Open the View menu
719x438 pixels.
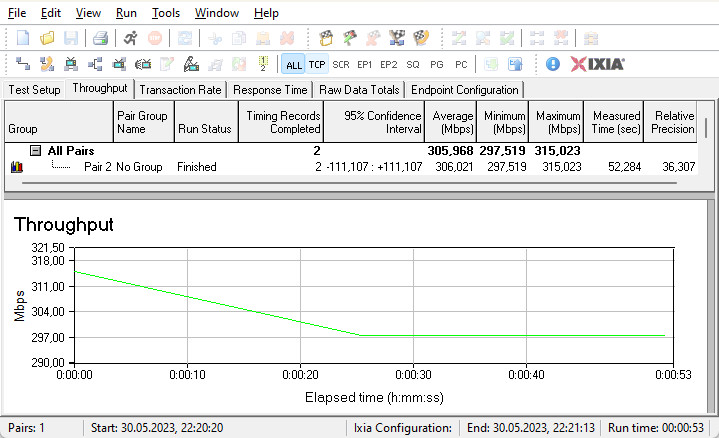pos(88,13)
